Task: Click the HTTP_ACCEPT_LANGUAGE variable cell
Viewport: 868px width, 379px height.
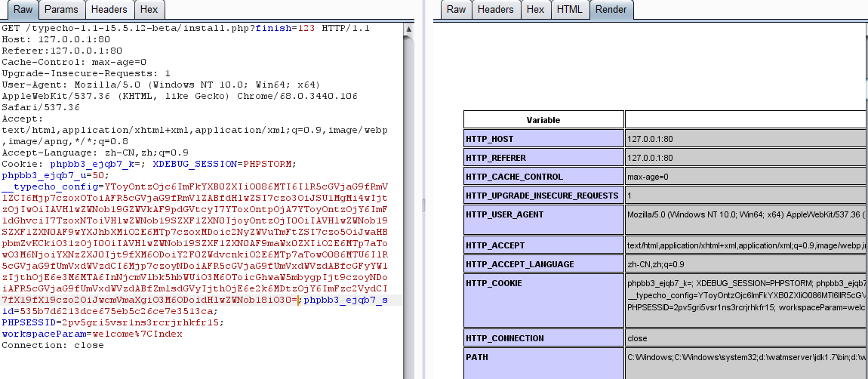Action: tap(543, 263)
